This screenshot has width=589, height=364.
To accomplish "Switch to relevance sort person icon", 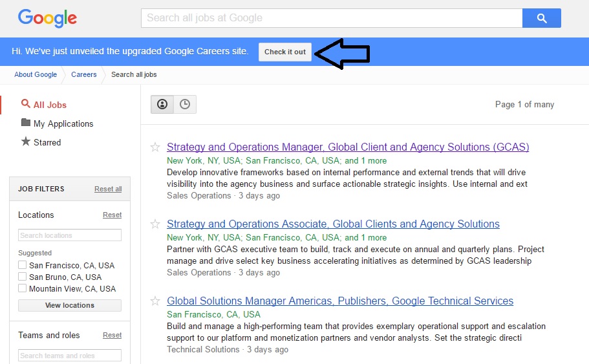I will pyautogui.click(x=162, y=104).
